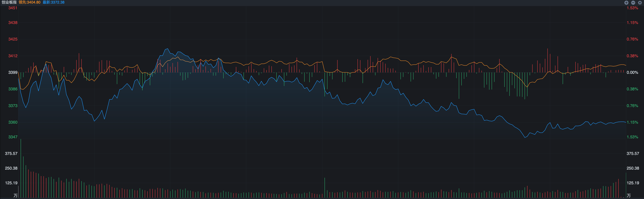Viewport: 644px width, 199px height.
Task: Click the left-axis 125.19 volume label
Action: [x=11, y=183]
